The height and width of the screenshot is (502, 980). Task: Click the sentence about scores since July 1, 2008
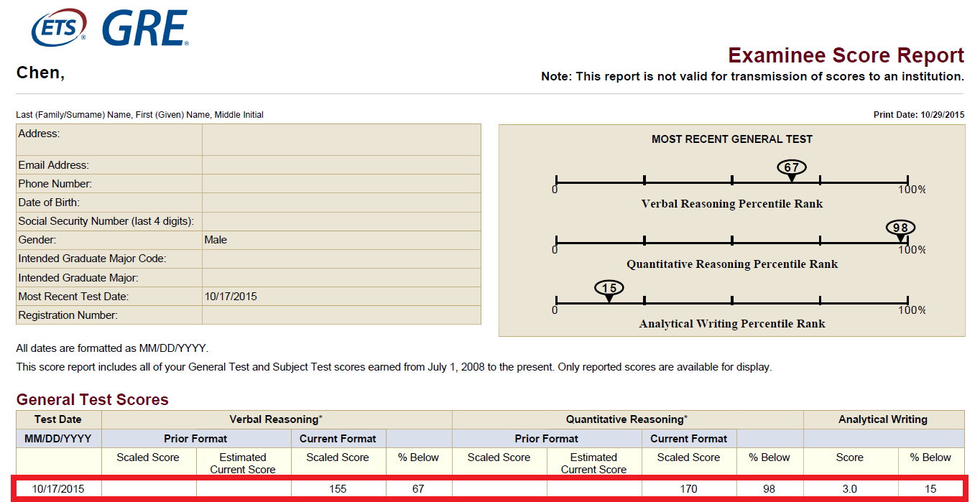pyautogui.click(x=394, y=367)
